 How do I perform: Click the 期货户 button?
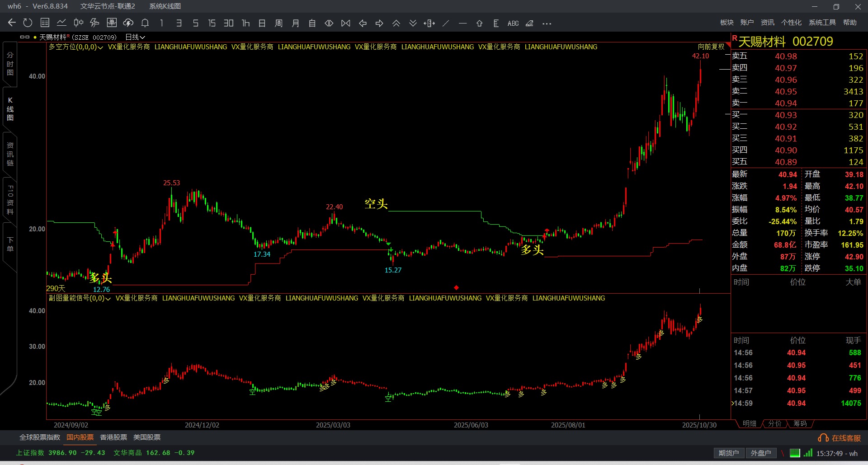pyautogui.click(x=728, y=453)
